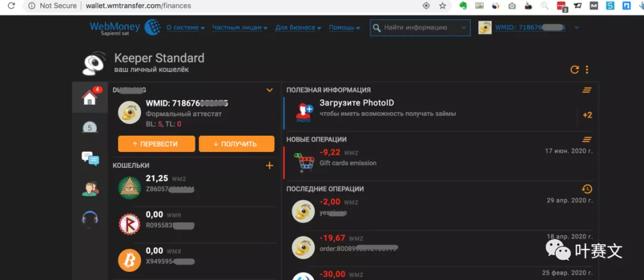The image size is (644, 280).
Task: Click the 17 июн. 2020 г. date
Action: tap(568, 151)
